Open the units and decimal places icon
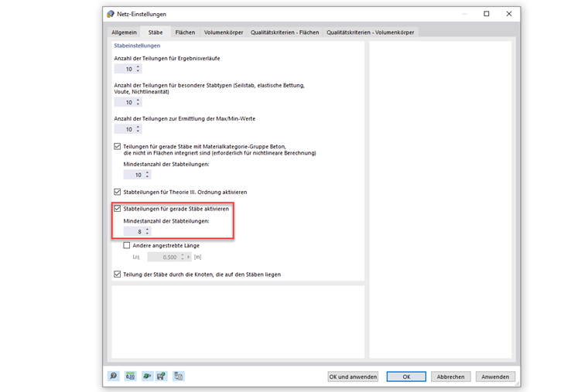 (x=130, y=376)
